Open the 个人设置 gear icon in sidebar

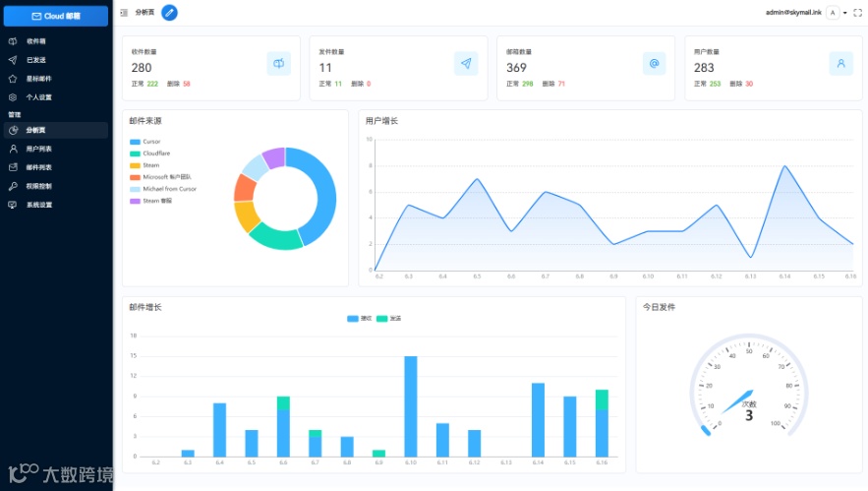point(13,97)
